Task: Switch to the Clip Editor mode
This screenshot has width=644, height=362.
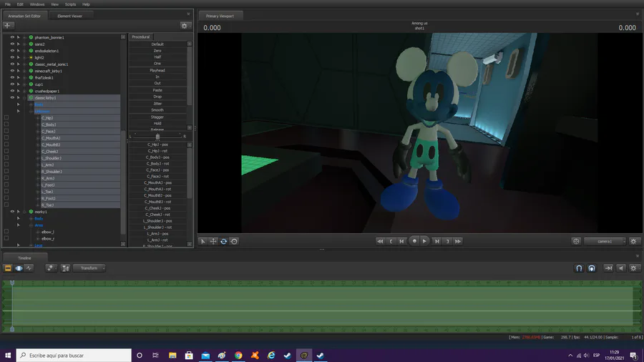Action: [x=8, y=268]
